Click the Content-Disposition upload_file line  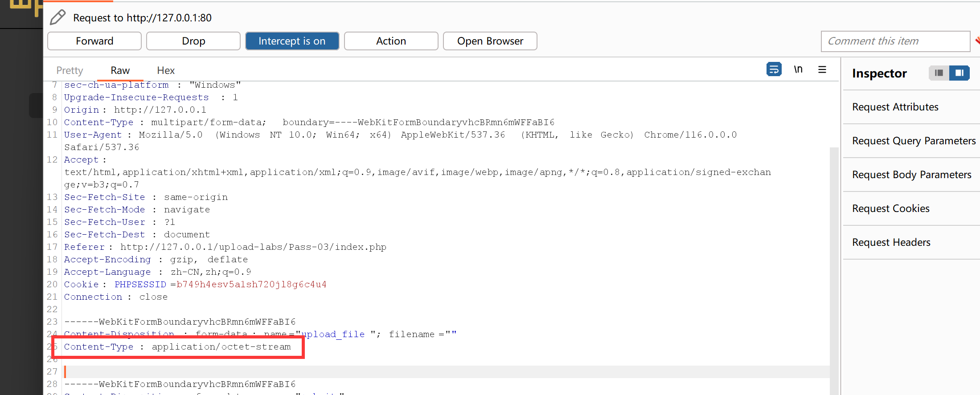point(260,334)
